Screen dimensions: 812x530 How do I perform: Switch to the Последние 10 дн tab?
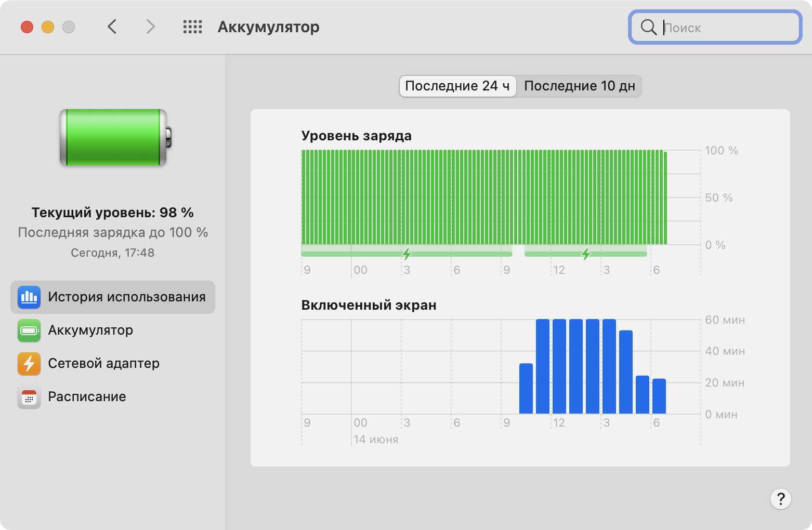(579, 86)
